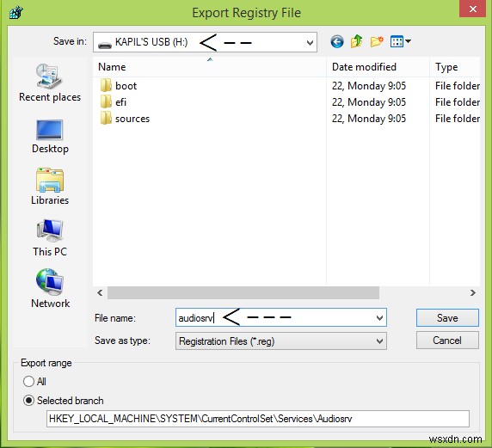492x448 pixels.
Task: Click File folder type for sources
Action: coord(458,119)
